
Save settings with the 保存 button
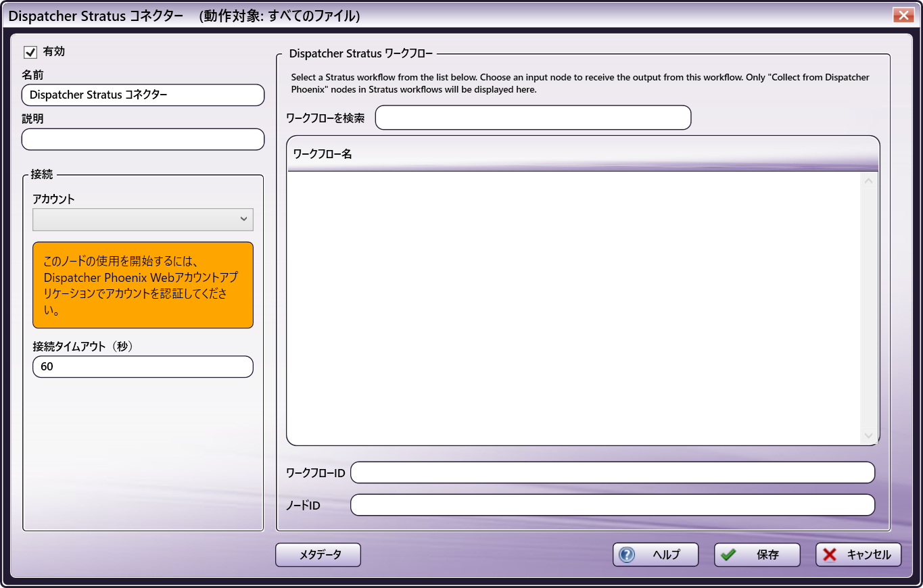(x=757, y=555)
